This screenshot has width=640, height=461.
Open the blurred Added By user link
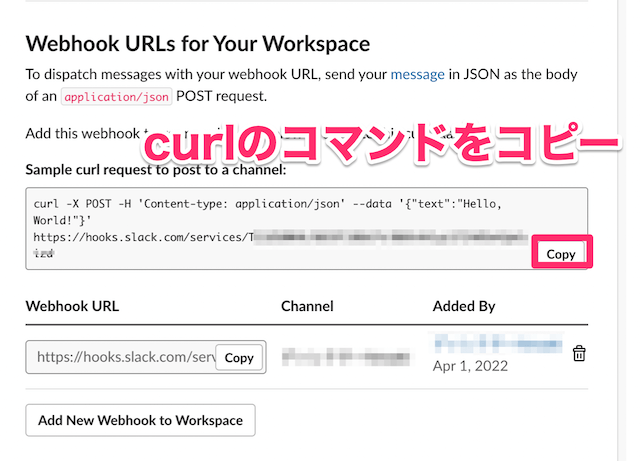498,343
